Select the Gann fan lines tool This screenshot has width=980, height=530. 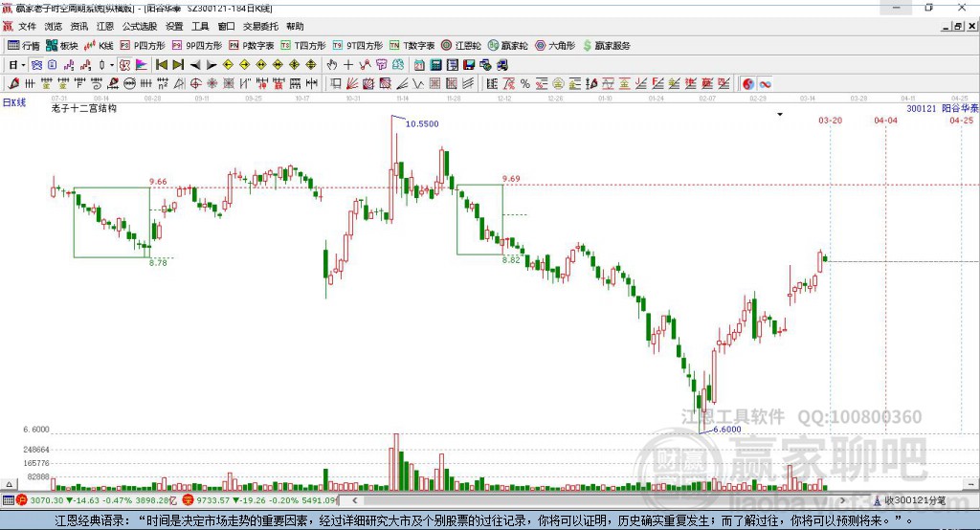(x=352, y=83)
